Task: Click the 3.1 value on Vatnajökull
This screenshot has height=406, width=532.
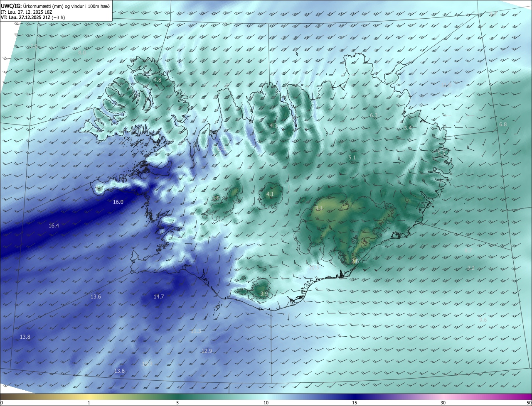Action: point(319,208)
